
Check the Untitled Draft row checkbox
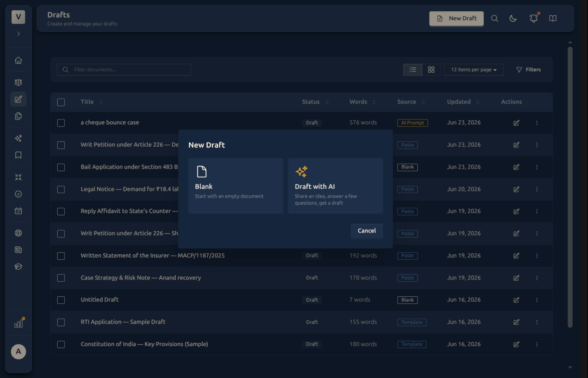(x=61, y=300)
